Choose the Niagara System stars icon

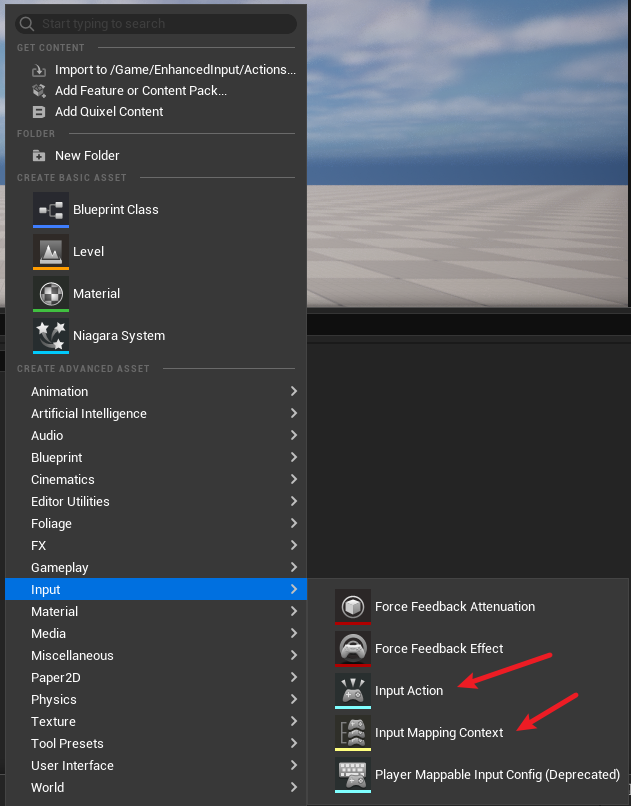pos(51,336)
